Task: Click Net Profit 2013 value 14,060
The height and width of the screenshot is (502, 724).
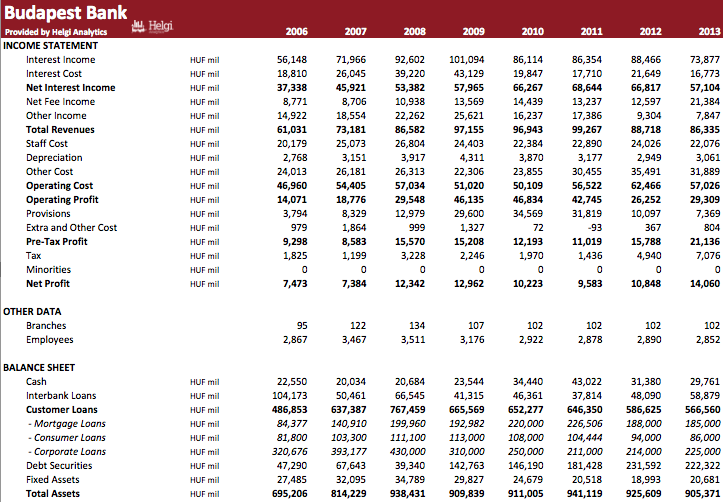Action: 705,284
